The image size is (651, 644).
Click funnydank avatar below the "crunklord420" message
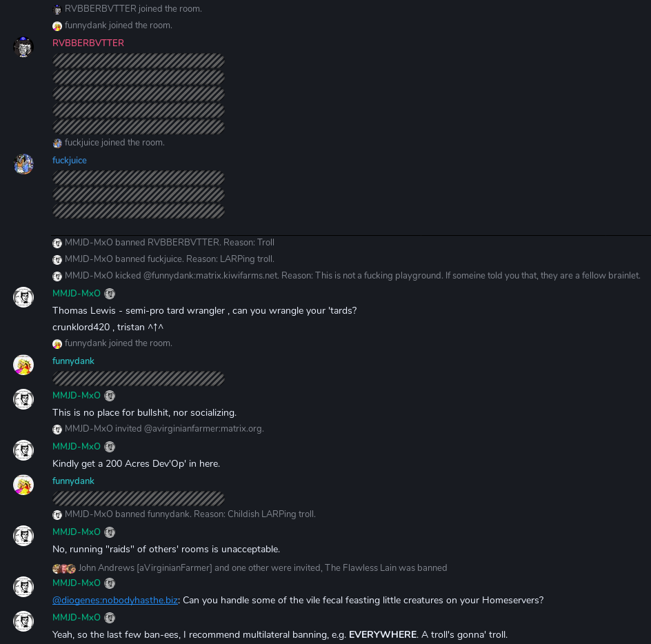(23, 365)
